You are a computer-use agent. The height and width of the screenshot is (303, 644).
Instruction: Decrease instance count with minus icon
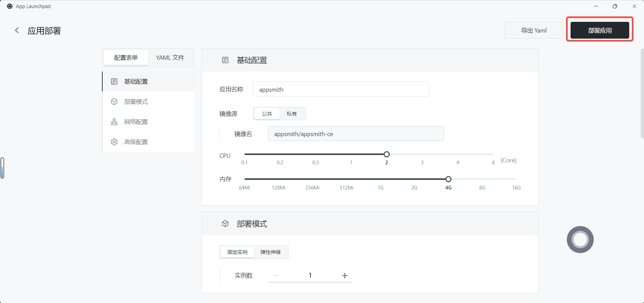[276, 276]
